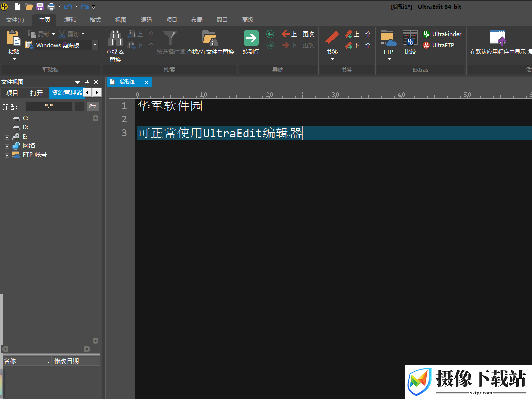The height and width of the screenshot is (399, 532).
Task: Switch to the View (视图) ribbon tab
Action: [120, 20]
